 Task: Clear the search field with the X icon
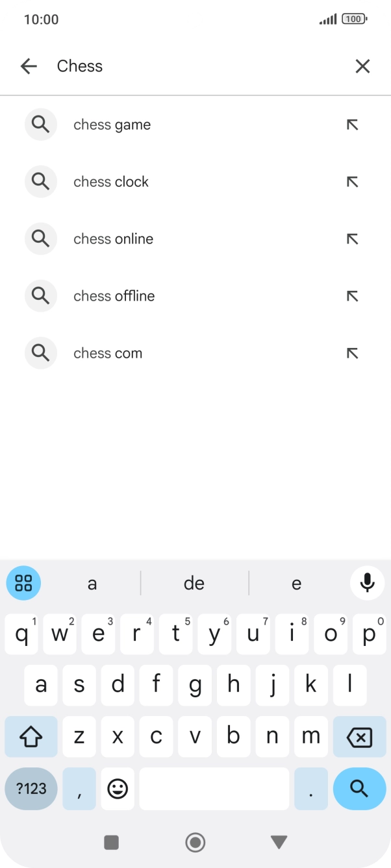[x=362, y=66]
